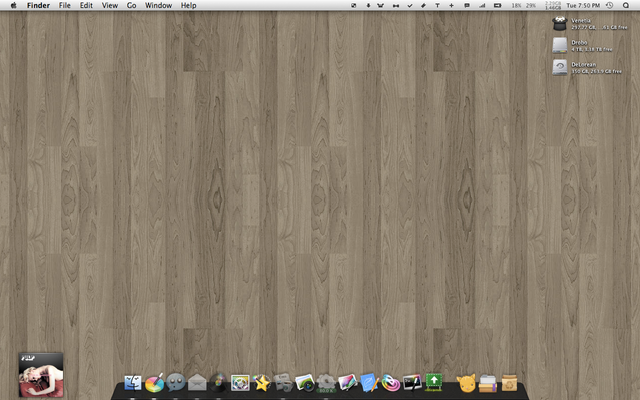Open the Drobo drive on desktop

(x=560, y=45)
